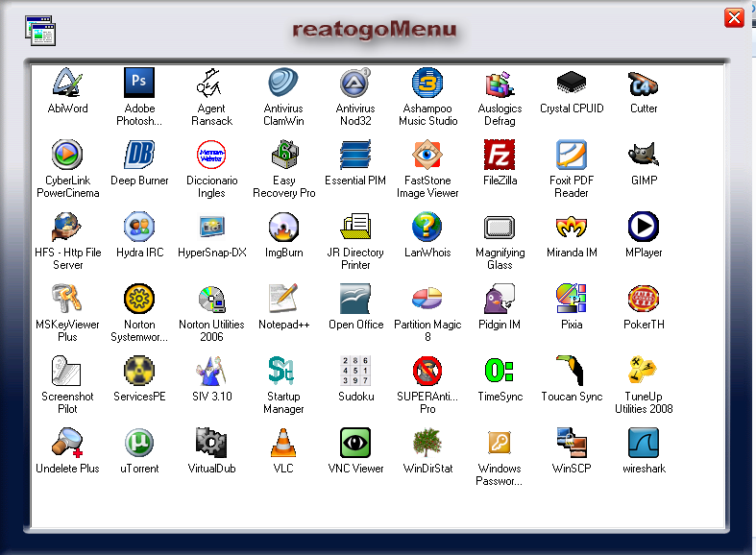Viewport: 756px width, 555px height.
Task: Open MSKeyViewer Plus
Action: point(67,299)
